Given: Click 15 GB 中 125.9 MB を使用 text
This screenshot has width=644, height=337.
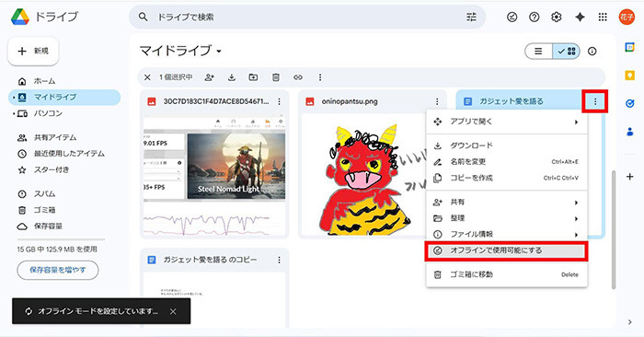Looking at the screenshot, I should pyautogui.click(x=57, y=250).
